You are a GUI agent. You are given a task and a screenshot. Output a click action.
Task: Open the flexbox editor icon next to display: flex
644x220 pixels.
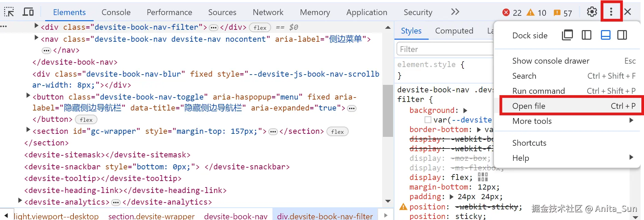(483, 177)
